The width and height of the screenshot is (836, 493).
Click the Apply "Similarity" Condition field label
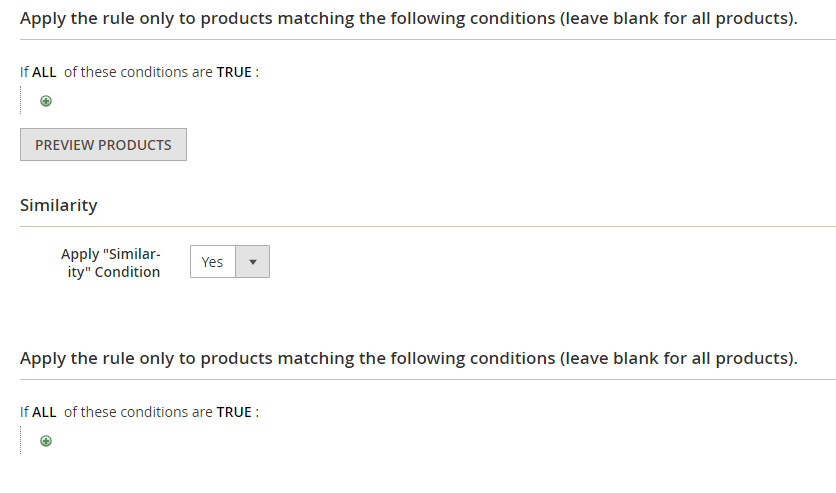(x=110, y=263)
